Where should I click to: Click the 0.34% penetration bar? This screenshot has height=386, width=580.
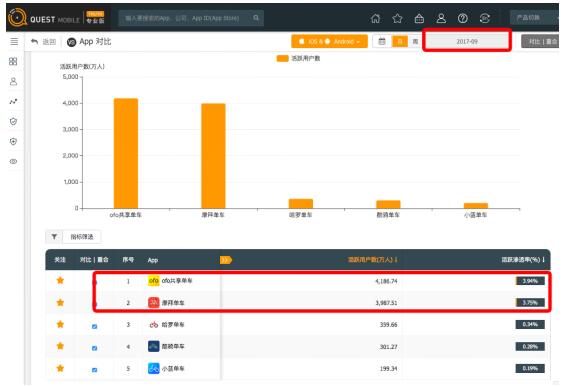click(530, 325)
